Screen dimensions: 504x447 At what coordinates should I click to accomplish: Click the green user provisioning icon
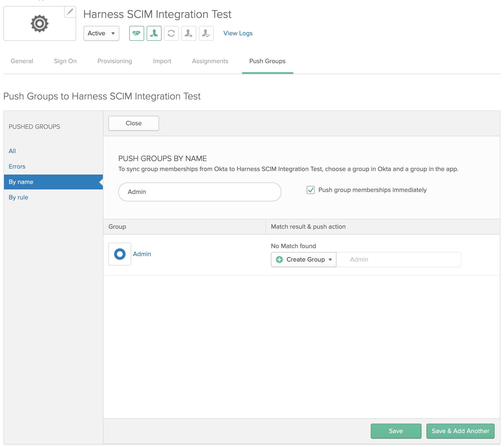(154, 33)
